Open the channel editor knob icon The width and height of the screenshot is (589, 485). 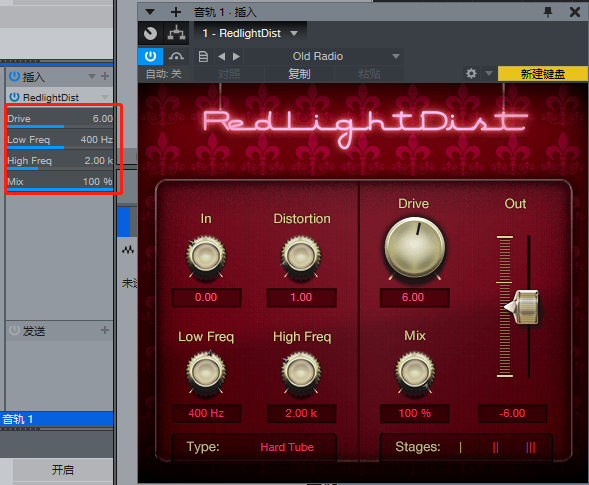(x=151, y=33)
